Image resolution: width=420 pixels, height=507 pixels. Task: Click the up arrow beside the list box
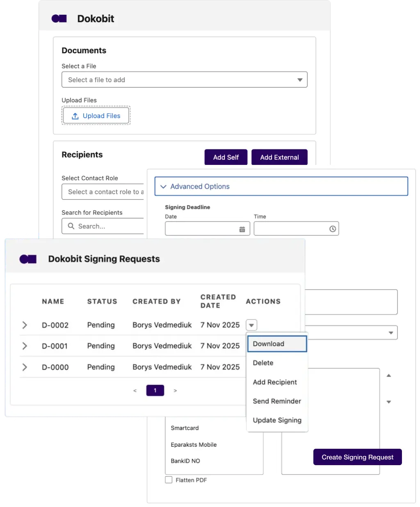click(x=389, y=375)
